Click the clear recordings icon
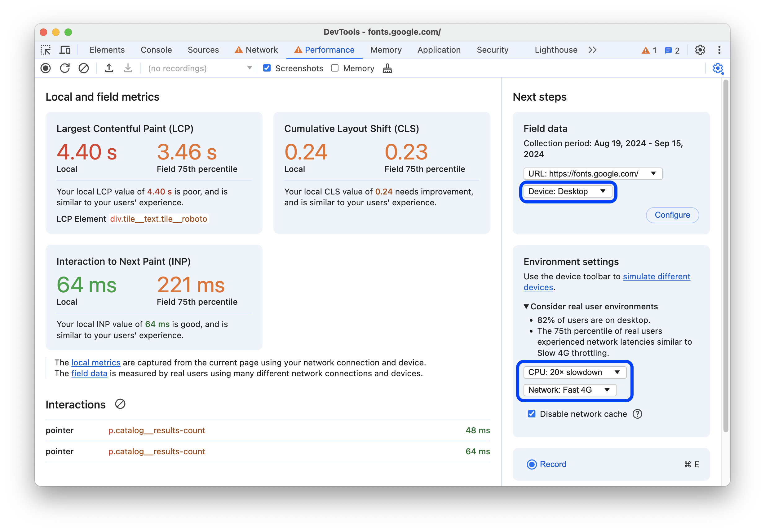The width and height of the screenshot is (765, 532). 84,68
